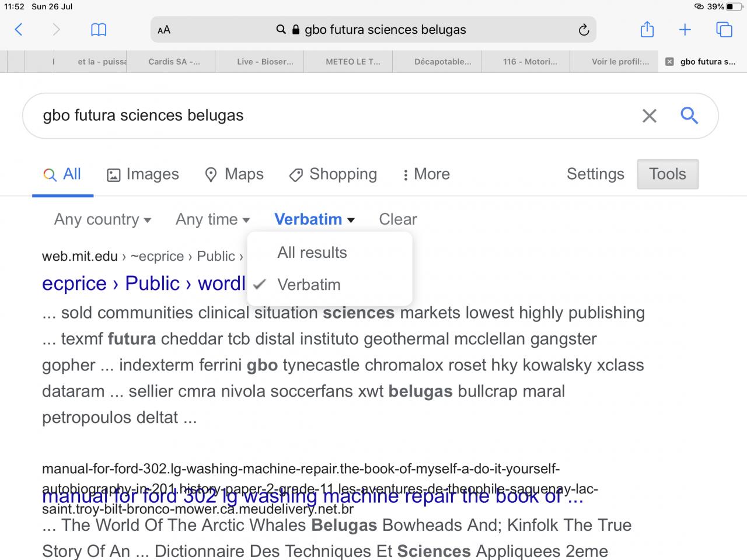Expand the Any time filter

[212, 219]
